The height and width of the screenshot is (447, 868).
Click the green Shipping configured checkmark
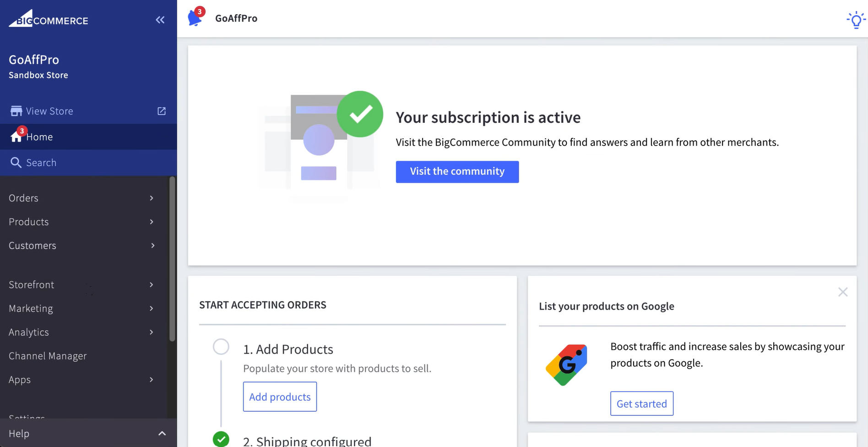pyautogui.click(x=221, y=439)
